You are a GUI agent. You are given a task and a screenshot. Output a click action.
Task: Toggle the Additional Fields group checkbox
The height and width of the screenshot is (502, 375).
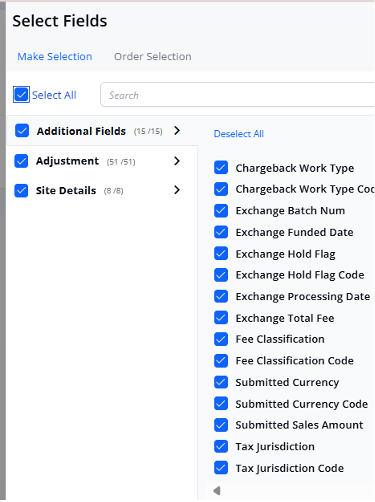[x=22, y=131]
